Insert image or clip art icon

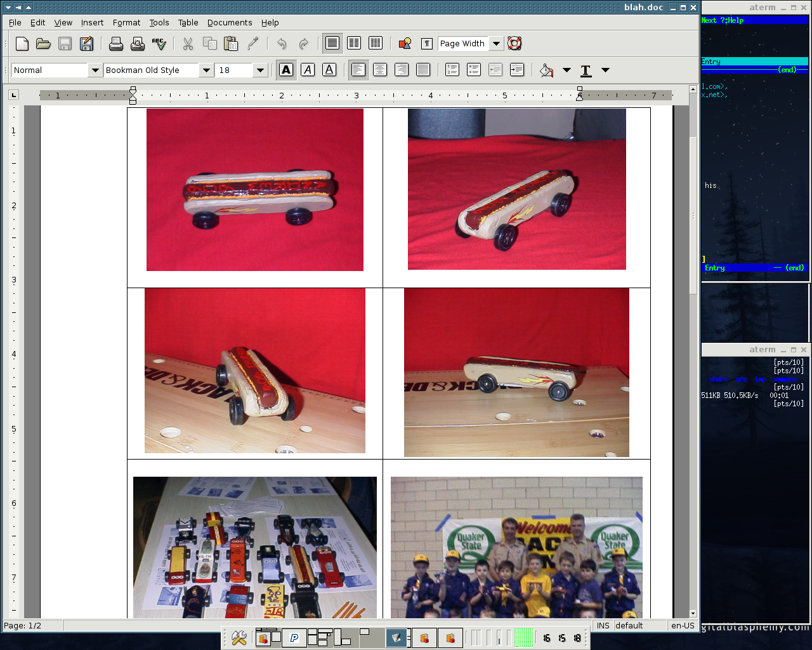pos(405,44)
